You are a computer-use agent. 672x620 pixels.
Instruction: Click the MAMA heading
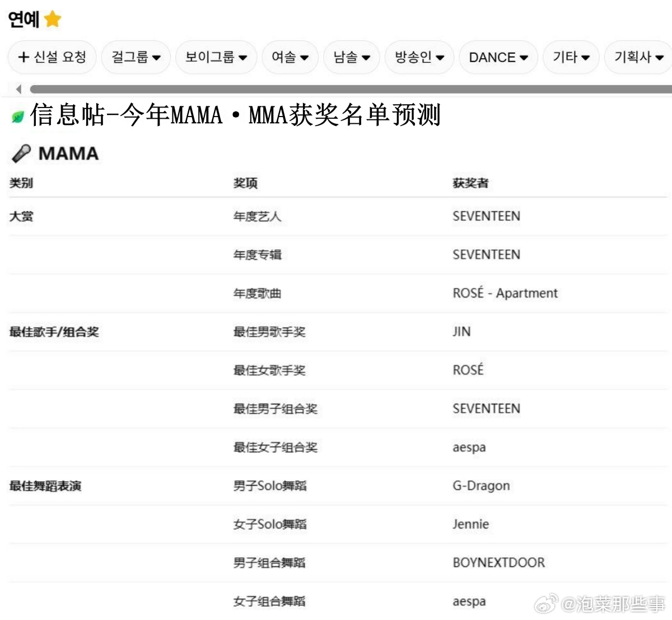(x=68, y=153)
